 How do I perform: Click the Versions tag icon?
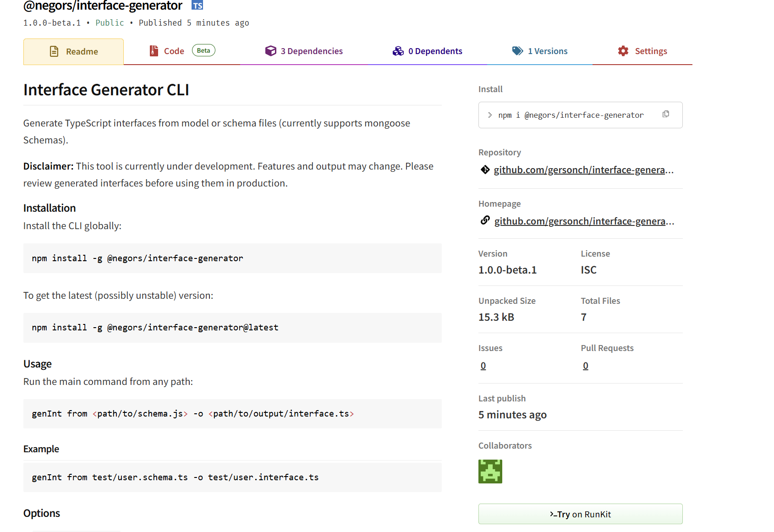pyautogui.click(x=518, y=51)
